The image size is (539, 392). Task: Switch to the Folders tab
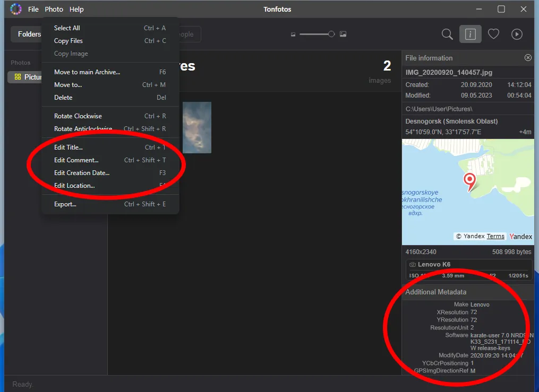(x=27, y=34)
